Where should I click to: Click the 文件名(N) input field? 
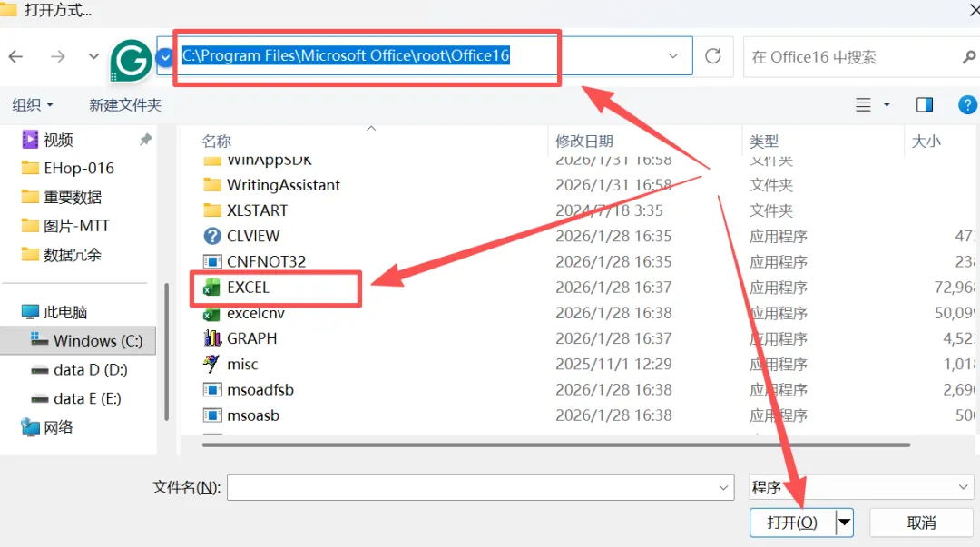(481, 487)
